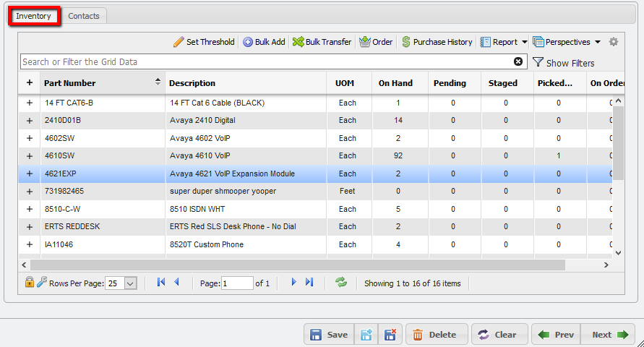Go to the last page of results
This screenshot has height=347, width=644.
309,283
